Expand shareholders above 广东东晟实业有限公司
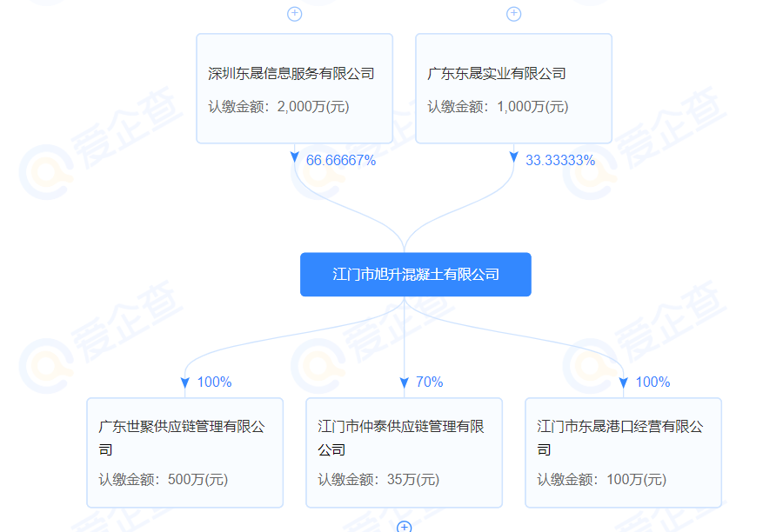Viewport: 783px width, 532px height. tap(513, 14)
